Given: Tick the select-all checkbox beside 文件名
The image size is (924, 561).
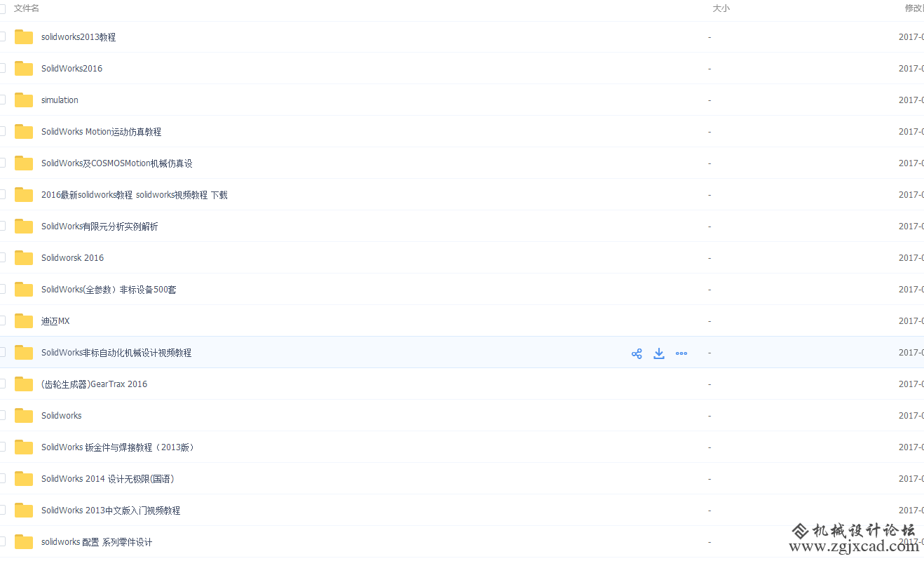Looking at the screenshot, I should pos(2,8).
